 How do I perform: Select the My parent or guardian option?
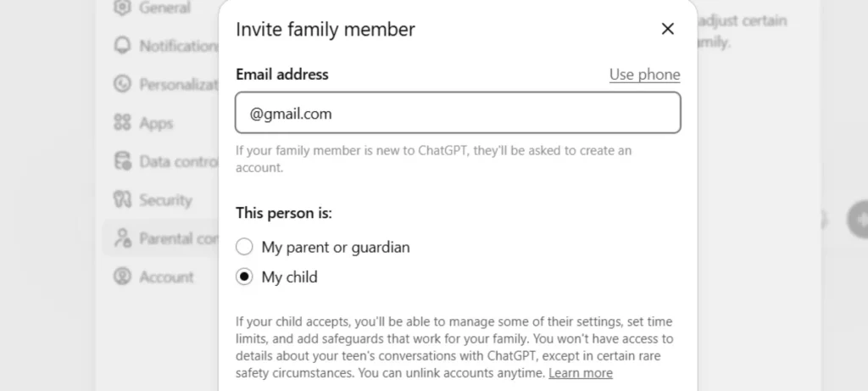point(245,248)
